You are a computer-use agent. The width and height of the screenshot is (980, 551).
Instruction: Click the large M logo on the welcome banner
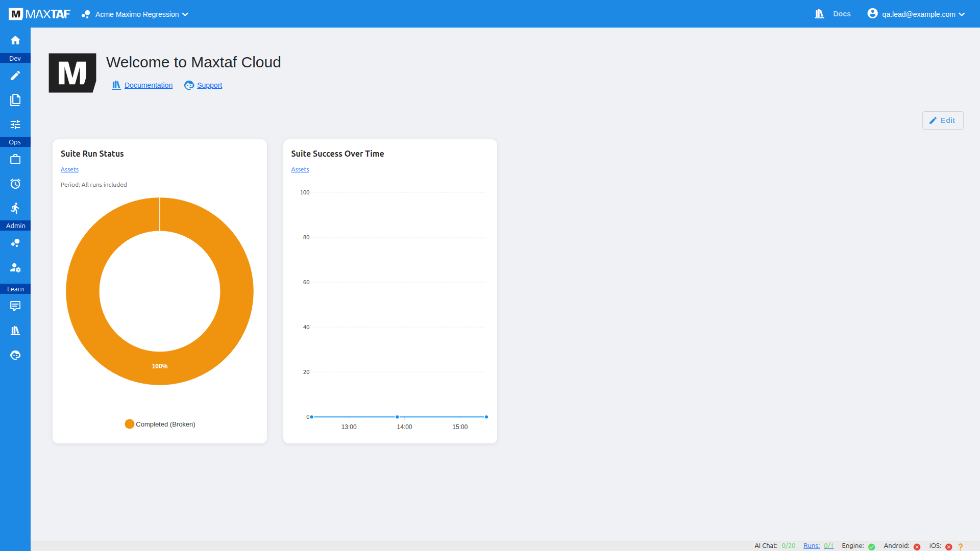(72, 73)
